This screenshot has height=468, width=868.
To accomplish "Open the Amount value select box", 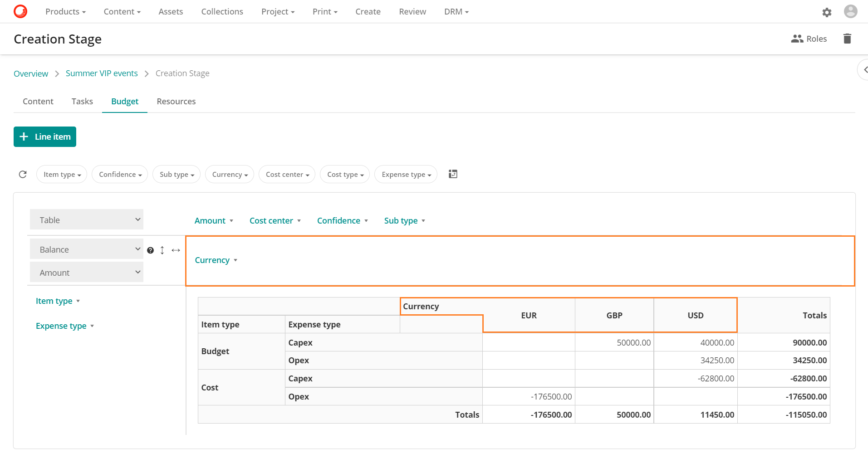I will point(87,272).
